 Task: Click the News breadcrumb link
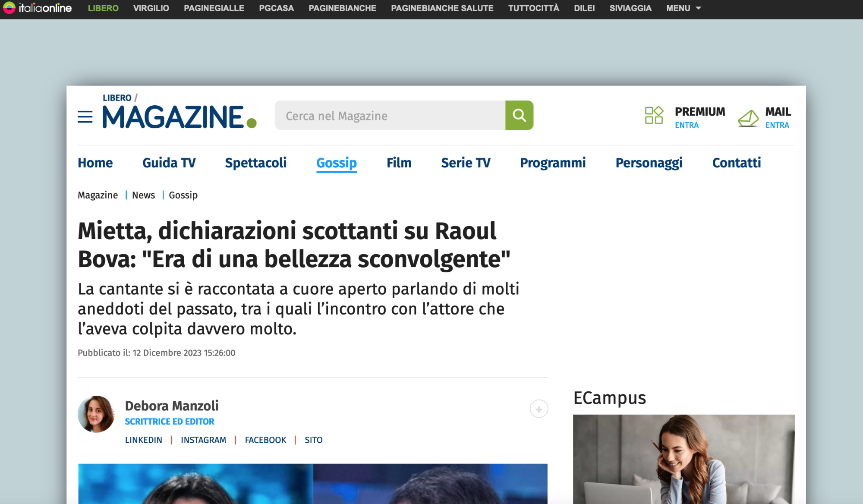[x=143, y=195]
